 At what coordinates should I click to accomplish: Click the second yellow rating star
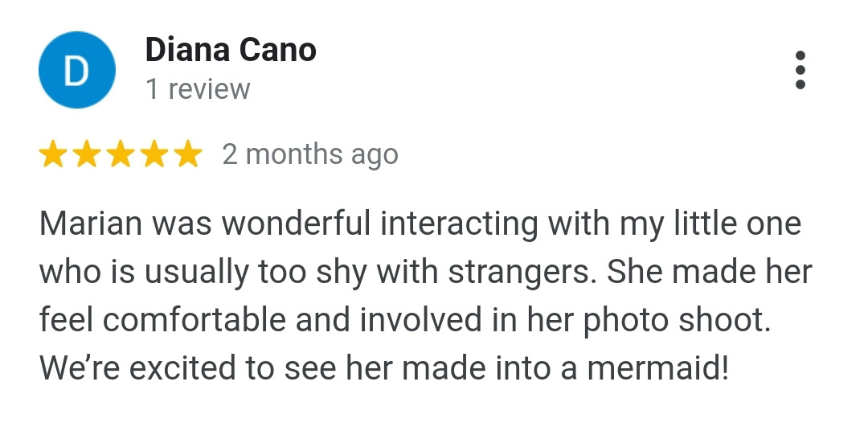tap(86, 154)
